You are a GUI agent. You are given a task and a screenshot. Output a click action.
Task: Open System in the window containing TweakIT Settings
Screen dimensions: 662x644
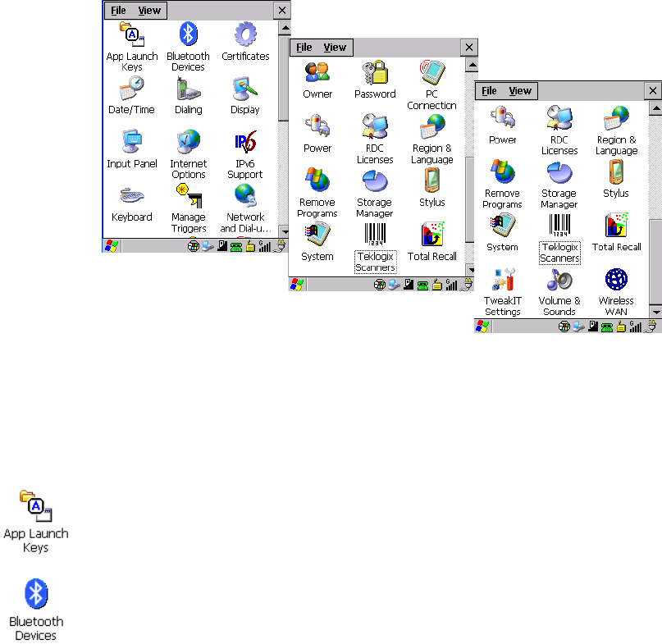(x=502, y=233)
